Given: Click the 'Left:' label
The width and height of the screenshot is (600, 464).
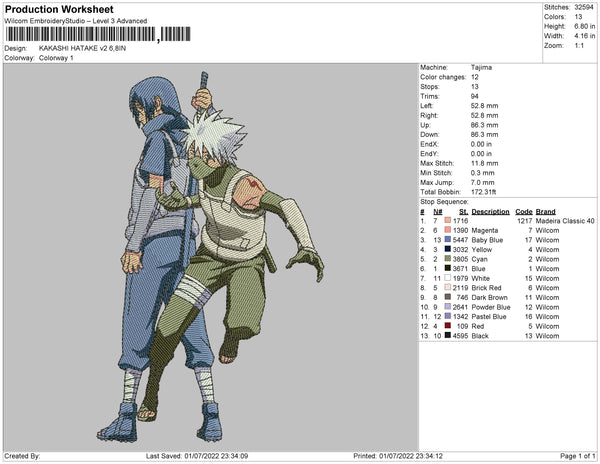Looking at the screenshot, I should (427, 106).
